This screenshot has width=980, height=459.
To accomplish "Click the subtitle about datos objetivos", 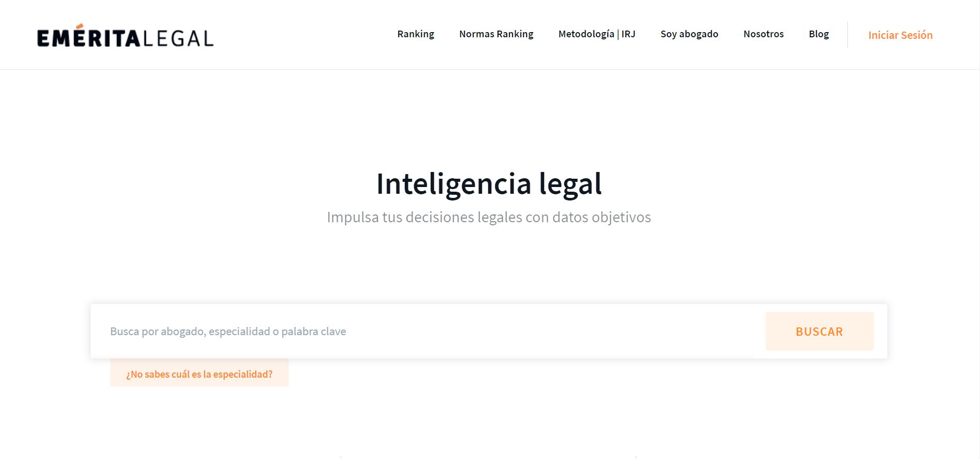I will [489, 217].
